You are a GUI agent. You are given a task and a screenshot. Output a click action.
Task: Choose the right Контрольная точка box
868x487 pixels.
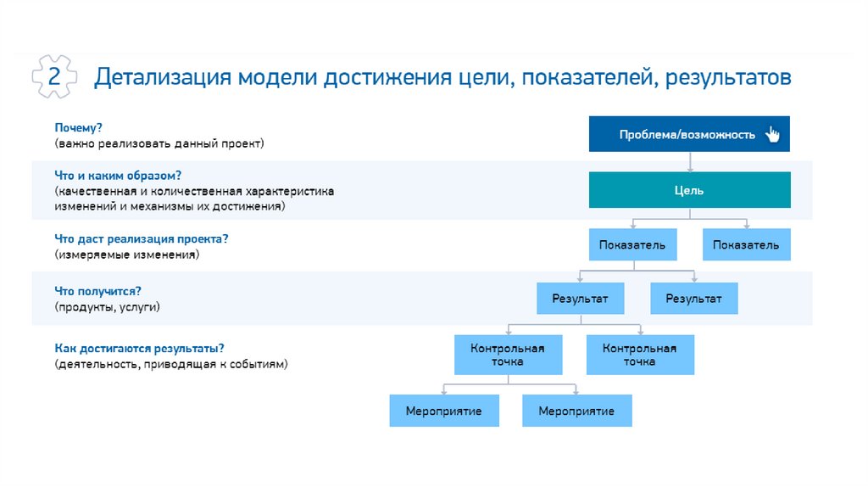[x=640, y=355]
